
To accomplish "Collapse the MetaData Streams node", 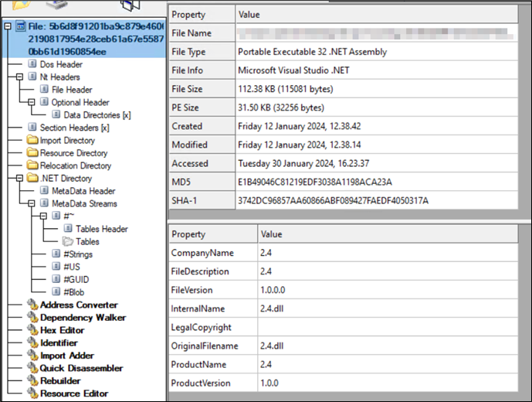I will coord(32,203).
